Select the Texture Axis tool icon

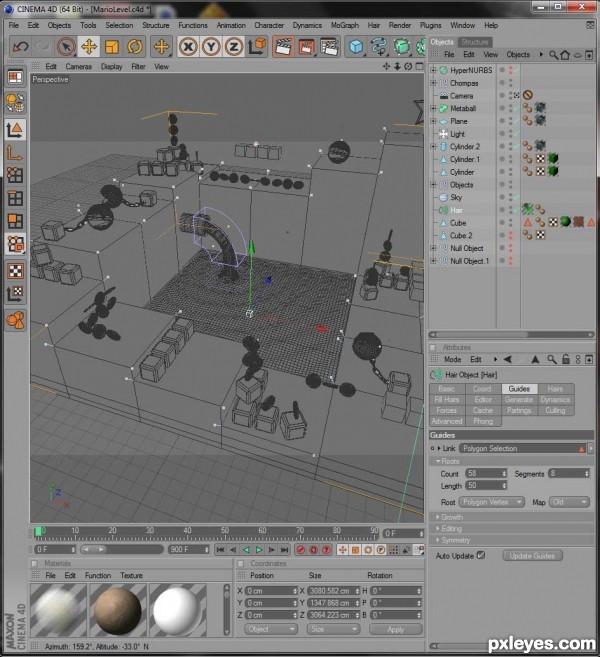[x=16, y=294]
